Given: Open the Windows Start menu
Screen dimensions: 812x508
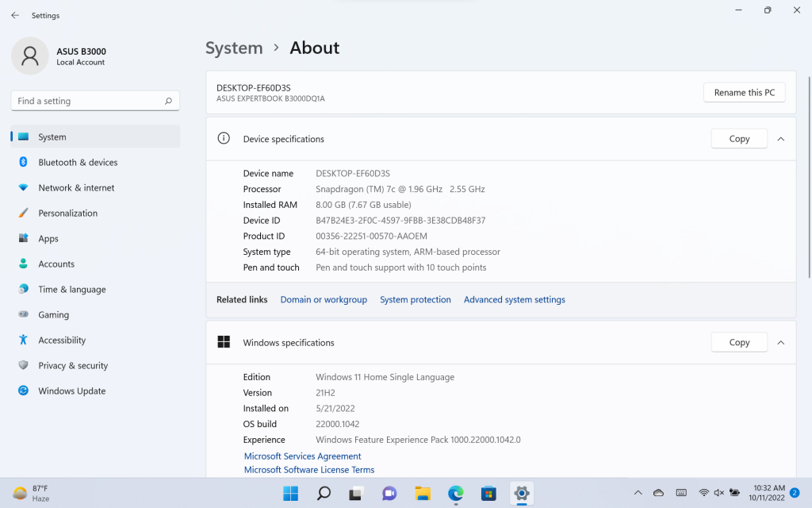Looking at the screenshot, I should point(290,494).
